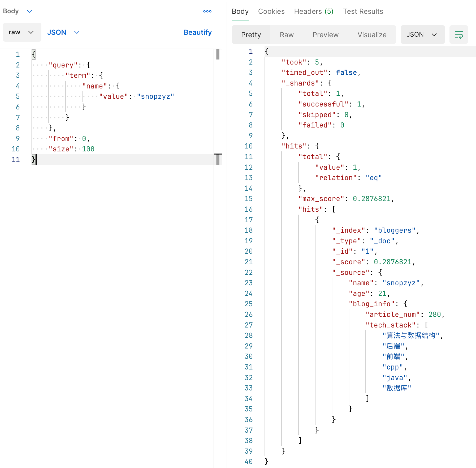The height and width of the screenshot is (468, 476).
Task: Click the "relation" key in response
Action: coord(336,178)
